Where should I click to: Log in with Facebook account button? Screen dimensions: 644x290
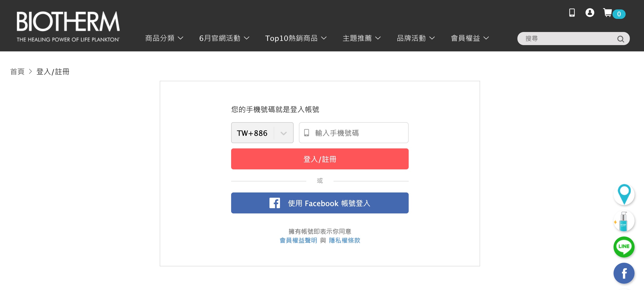pyautogui.click(x=320, y=203)
